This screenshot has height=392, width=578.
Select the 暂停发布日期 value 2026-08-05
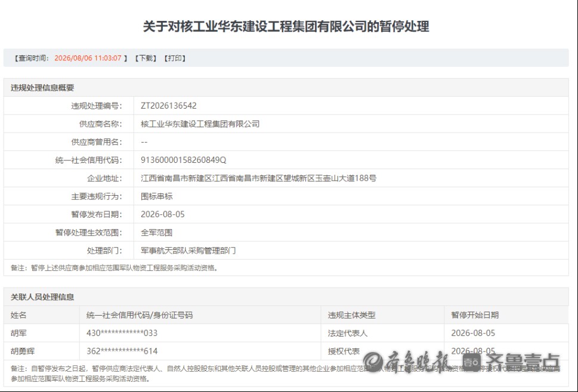163,214
